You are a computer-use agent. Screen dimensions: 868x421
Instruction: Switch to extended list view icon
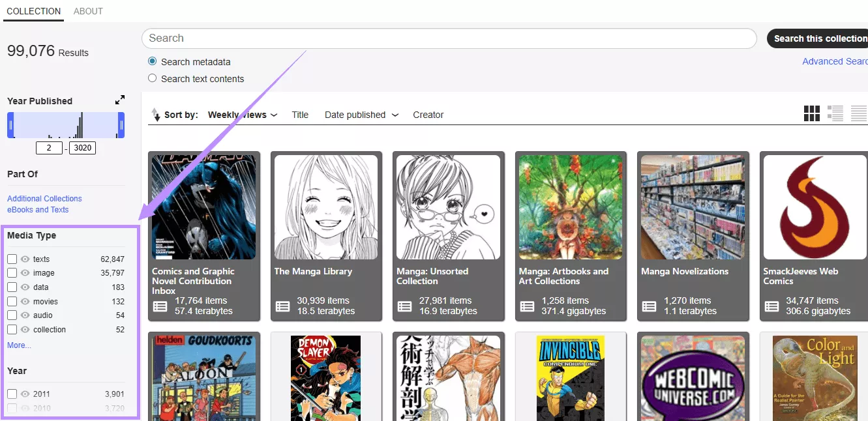[835, 113]
